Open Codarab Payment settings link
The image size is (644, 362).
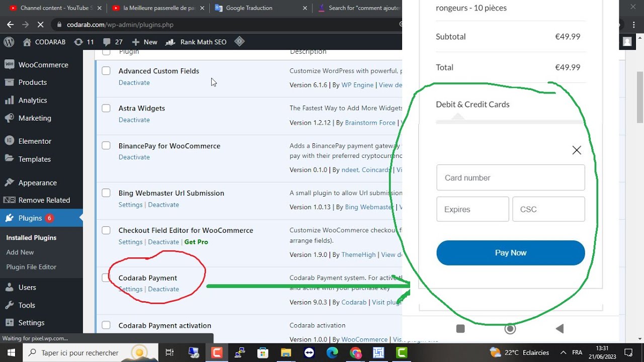[x=130, y=289]
